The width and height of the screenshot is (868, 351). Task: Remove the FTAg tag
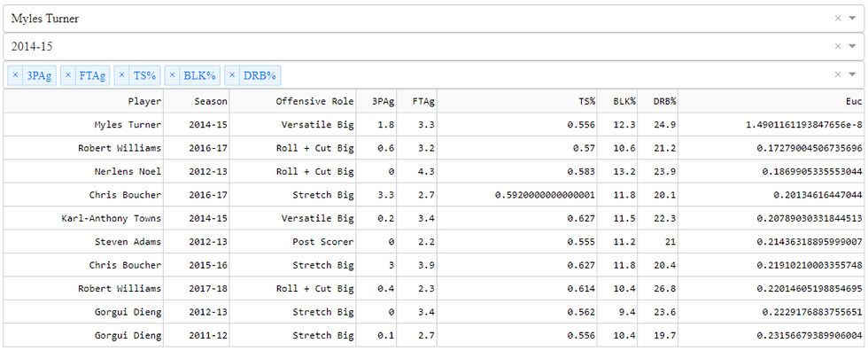point(67,75)
